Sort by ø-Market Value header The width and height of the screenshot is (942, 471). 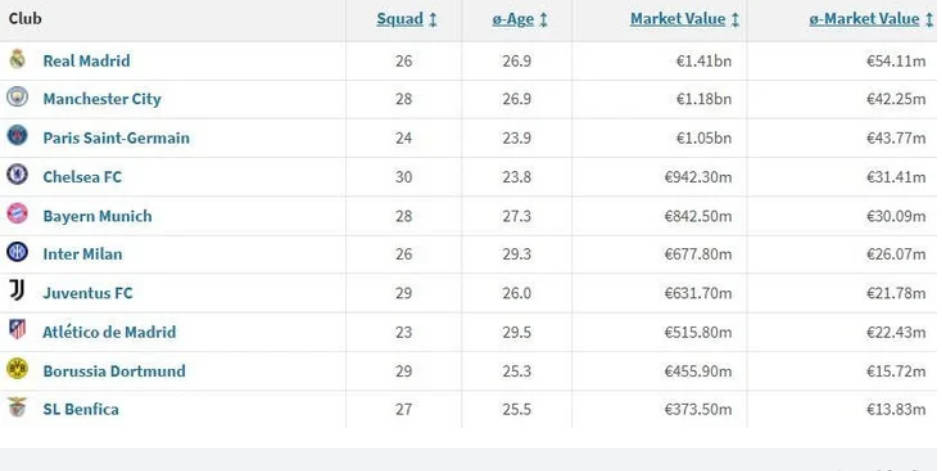(x=871, y=19)
